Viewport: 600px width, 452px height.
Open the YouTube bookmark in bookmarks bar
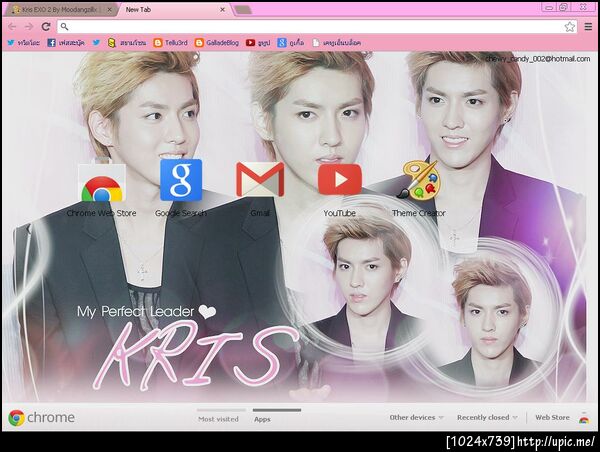[258, 43]
